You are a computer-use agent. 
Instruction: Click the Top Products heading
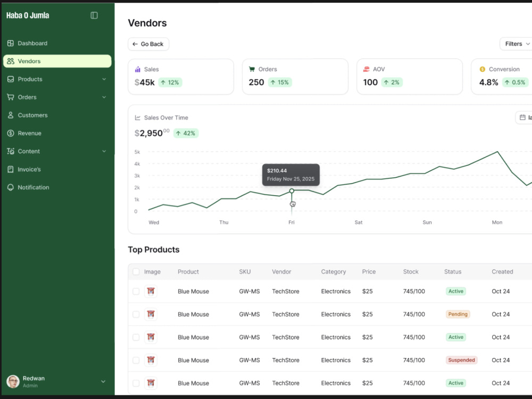pos(153,250)
